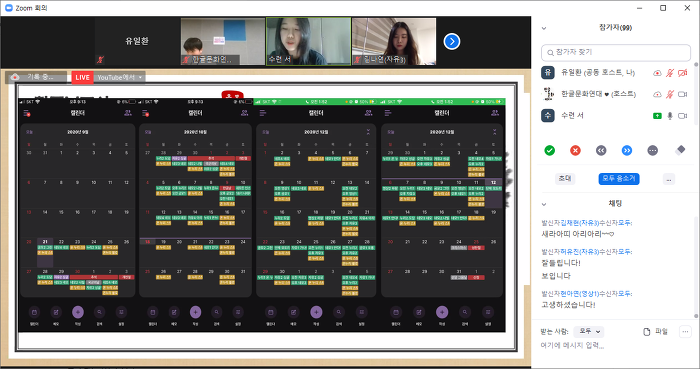
Task: Open more reactions gray ellipsis circle
Action: point(653,150)
